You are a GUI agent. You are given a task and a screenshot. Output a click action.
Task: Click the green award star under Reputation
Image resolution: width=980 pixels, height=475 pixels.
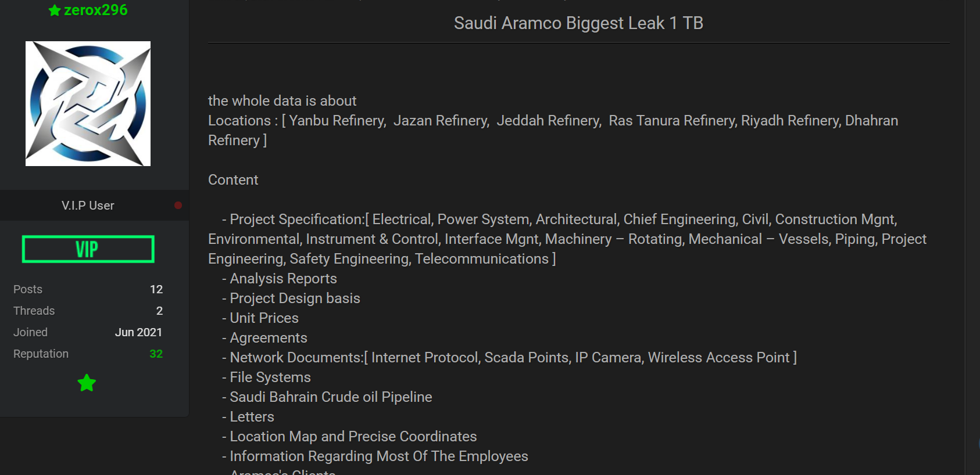click(x=87, y=383)
